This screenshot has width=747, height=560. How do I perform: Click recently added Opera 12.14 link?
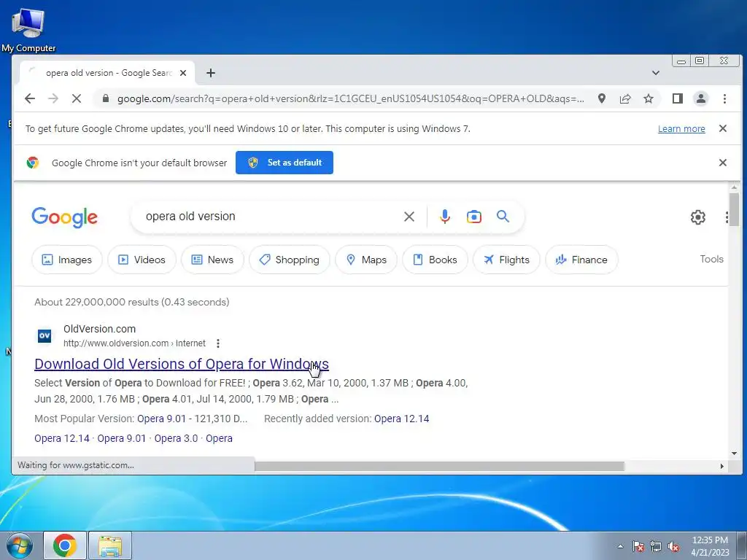(x=402, y=419)
